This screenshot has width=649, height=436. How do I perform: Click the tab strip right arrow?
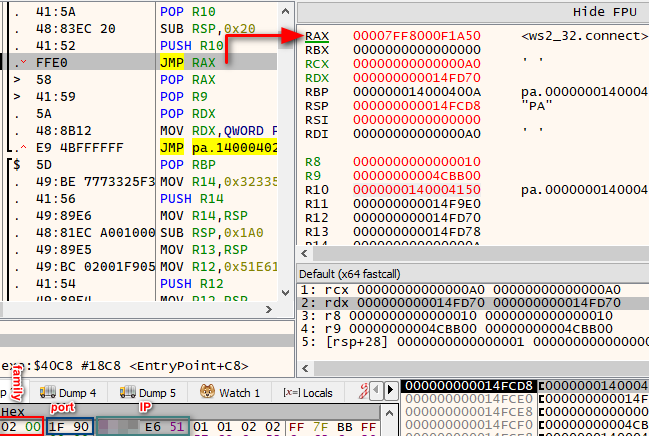pyautogui.click(x=390, y=390)
